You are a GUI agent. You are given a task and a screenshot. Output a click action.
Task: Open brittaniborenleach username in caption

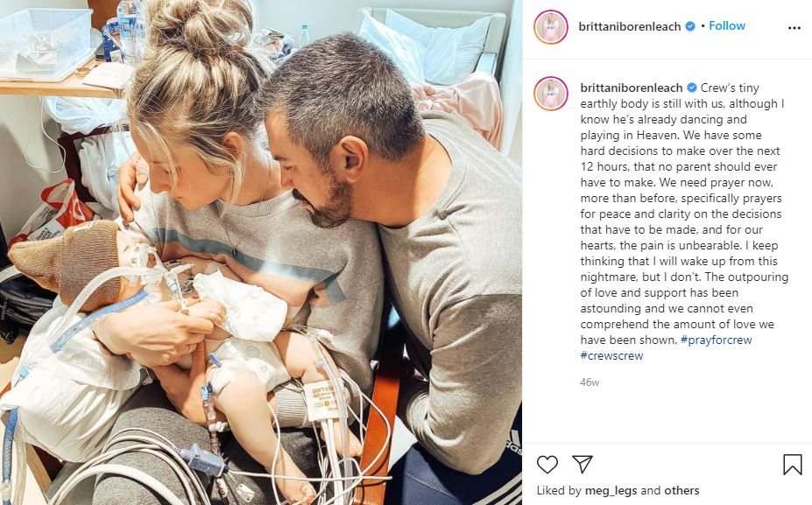pyautogui.click(x=632, y=88)
